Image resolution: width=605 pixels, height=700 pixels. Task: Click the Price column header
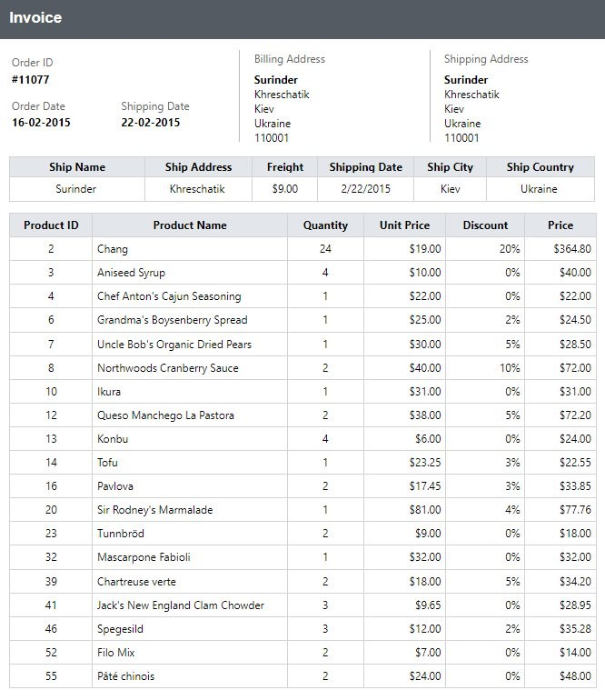560,225
